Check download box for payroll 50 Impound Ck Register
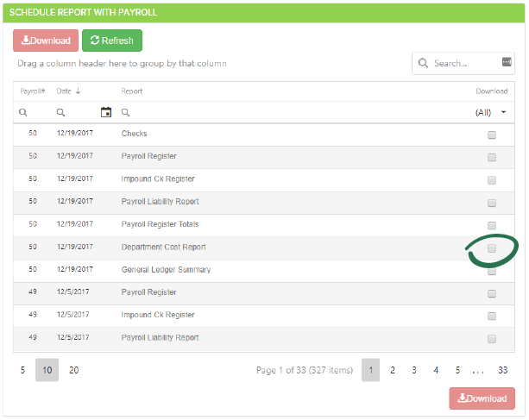 492,180
